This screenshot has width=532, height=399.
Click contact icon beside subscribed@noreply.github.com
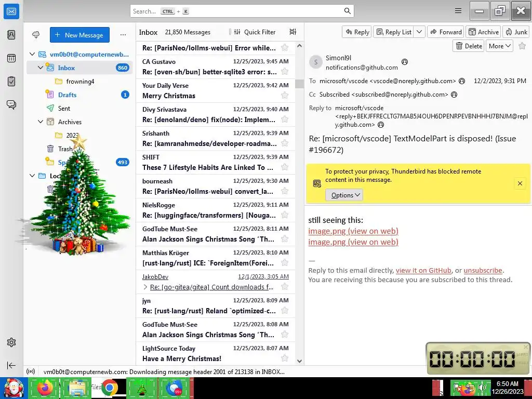454,95
